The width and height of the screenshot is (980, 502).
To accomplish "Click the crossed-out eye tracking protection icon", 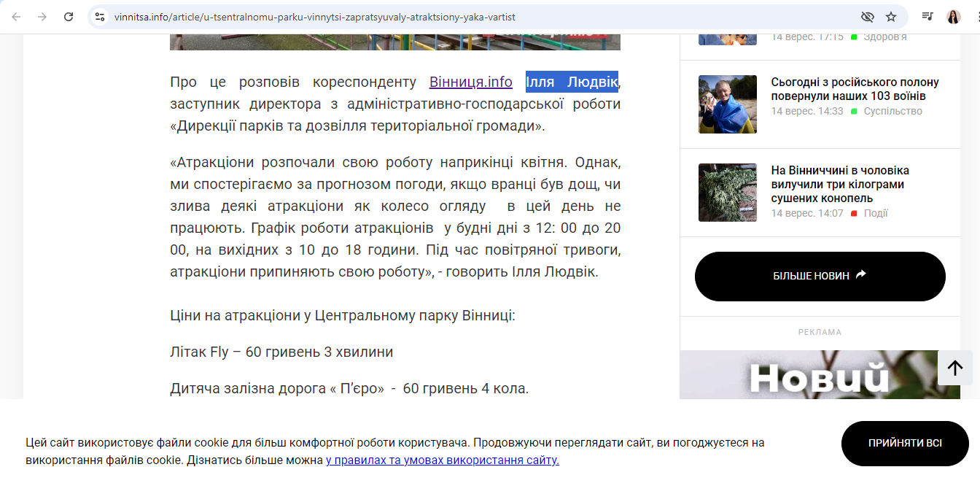I will 867,17.
